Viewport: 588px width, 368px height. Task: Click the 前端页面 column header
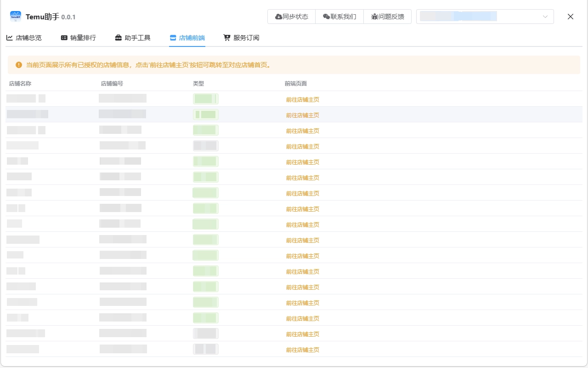(296, 83)
